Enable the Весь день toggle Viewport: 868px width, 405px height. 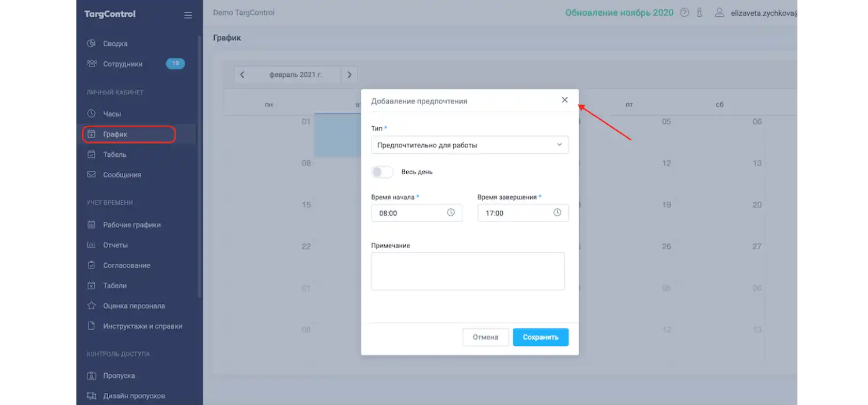click(x=382, y=172)
